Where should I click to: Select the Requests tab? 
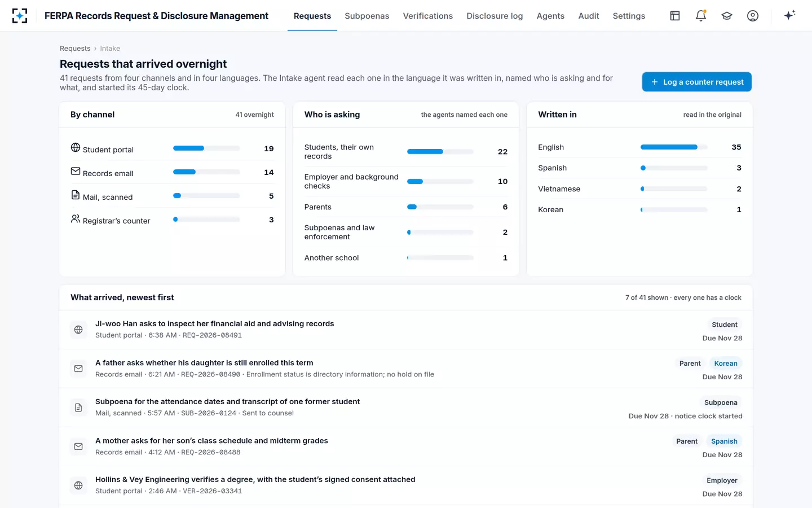pos(312,16)
